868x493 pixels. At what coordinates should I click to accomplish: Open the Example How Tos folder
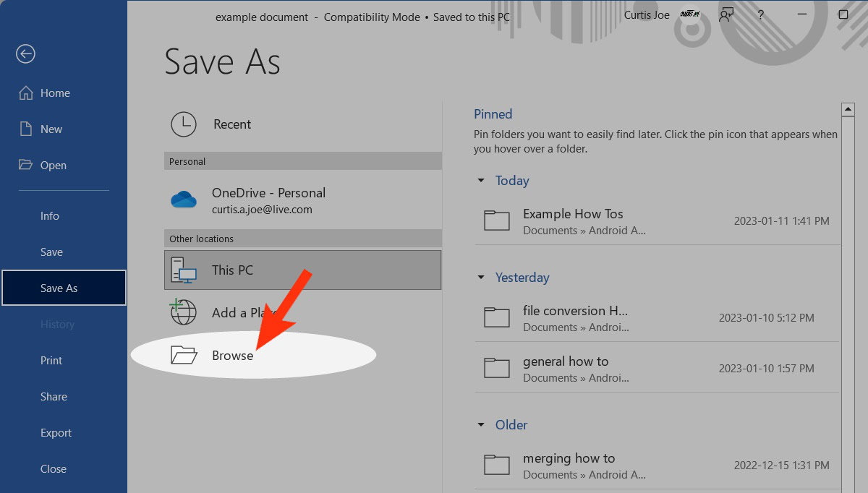tap(573, 214)
